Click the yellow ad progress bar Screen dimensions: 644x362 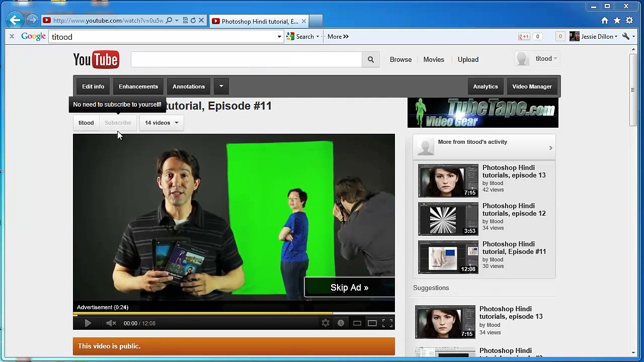pos(203,314)
